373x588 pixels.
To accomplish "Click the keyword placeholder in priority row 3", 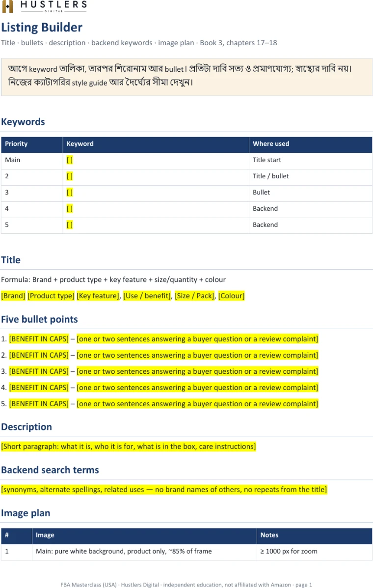I will pyautogui.click(x=70, y=193).
